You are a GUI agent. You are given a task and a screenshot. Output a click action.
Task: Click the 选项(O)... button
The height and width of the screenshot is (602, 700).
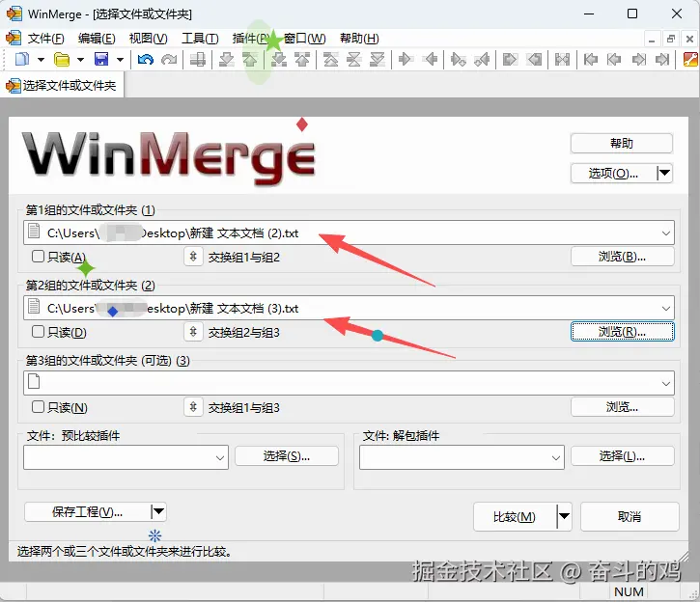click(x=613, y=173)
